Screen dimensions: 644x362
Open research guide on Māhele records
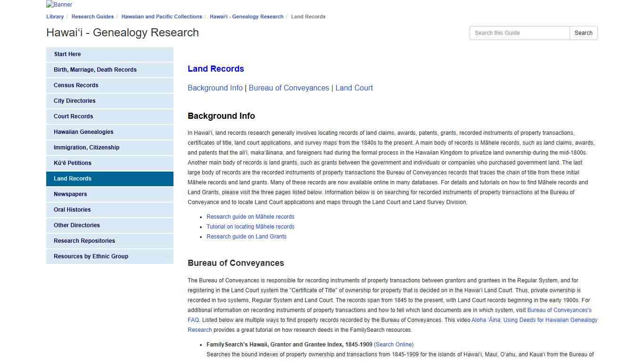pos(250,216)
